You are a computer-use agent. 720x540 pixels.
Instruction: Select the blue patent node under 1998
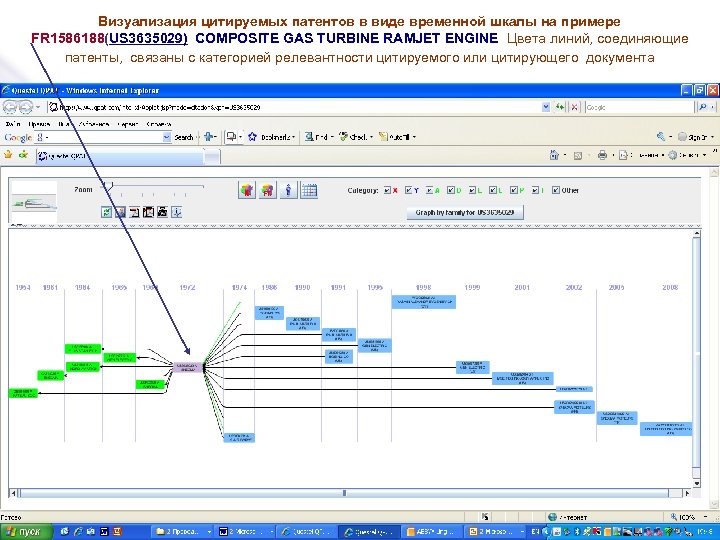424,302
